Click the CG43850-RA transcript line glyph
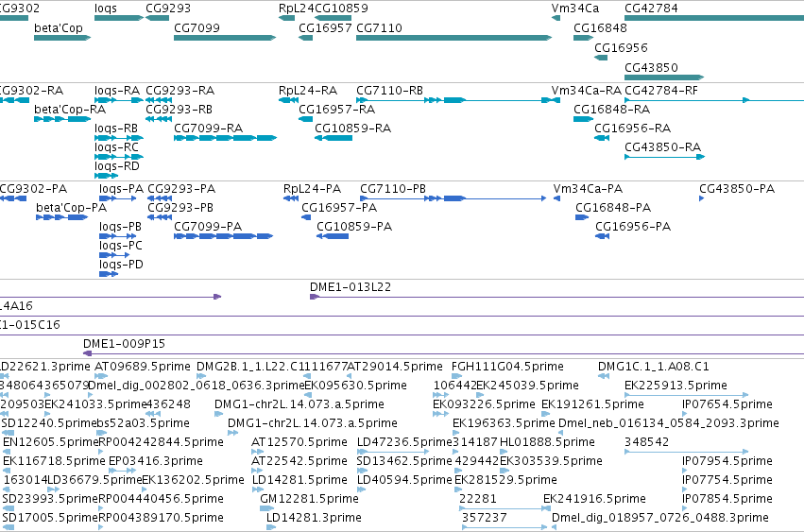 pos(664,157)
